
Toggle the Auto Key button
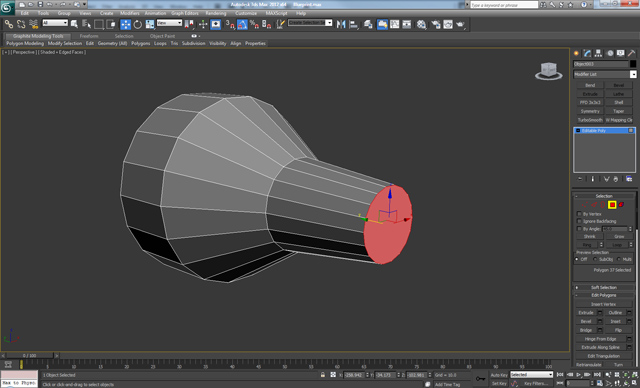tap(499, 375)
